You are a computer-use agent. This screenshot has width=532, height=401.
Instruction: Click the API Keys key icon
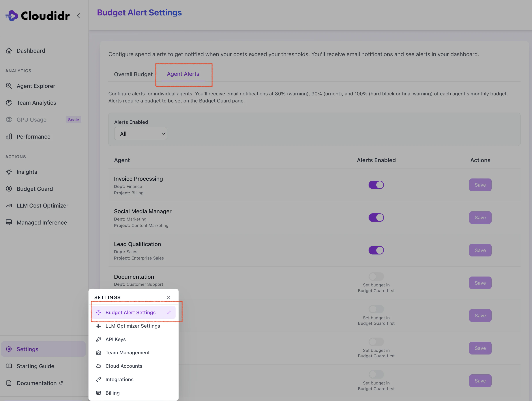click(99, 339)
